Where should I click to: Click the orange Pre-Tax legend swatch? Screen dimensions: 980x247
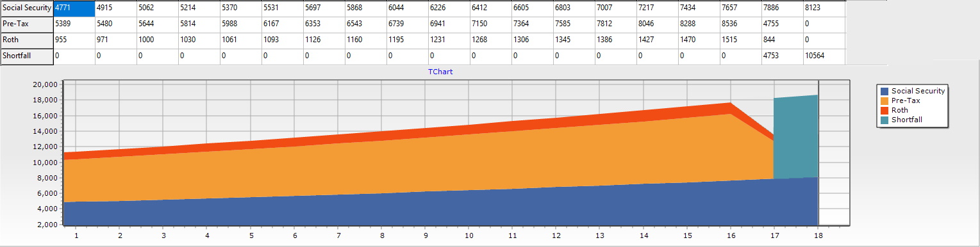(885, 100)
